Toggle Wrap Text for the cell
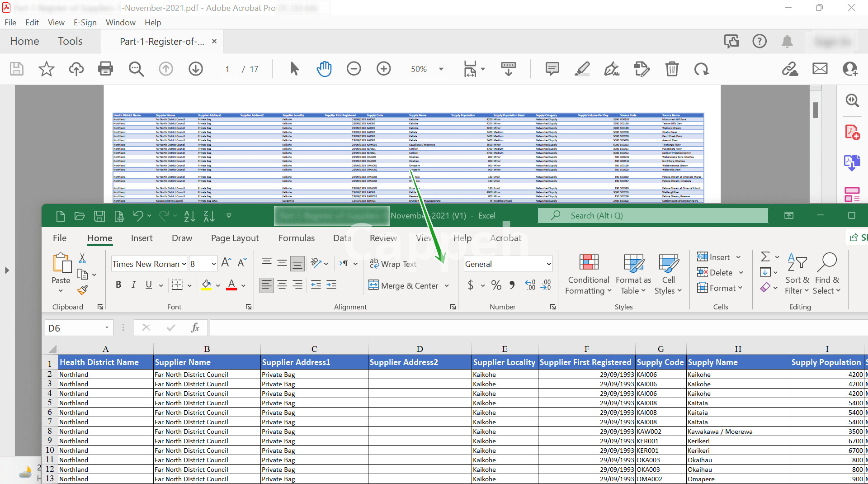 393,264
